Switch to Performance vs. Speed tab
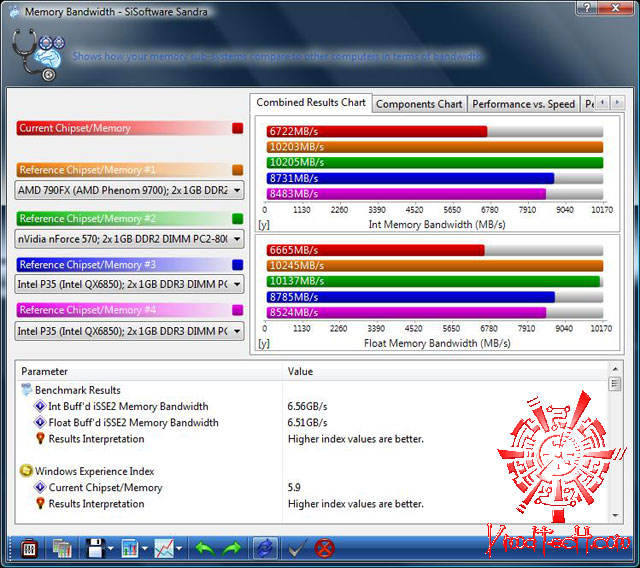Image resolution: width=640 pixels, height=568 pixels. pos(523,104)
